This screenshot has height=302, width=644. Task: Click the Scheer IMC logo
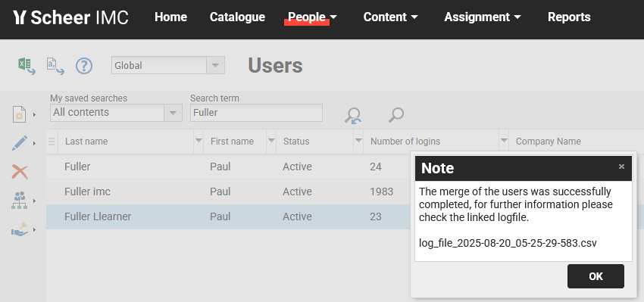click(70, 17)
